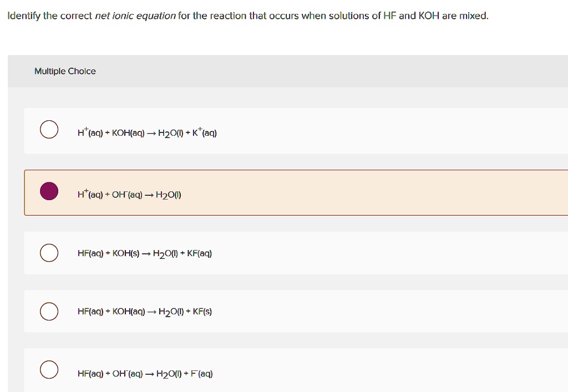
Task: Click the Multiple Choice section header
Action: tap(65, 71)
